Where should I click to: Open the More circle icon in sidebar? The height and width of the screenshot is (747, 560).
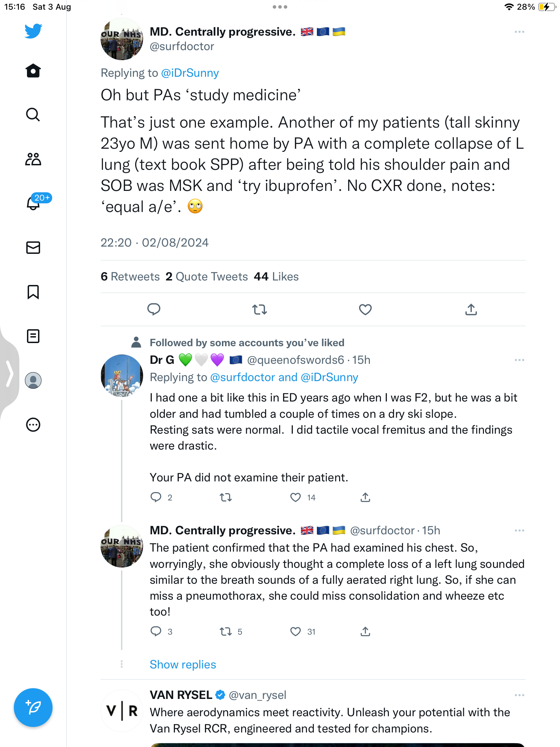pos(33,425)
